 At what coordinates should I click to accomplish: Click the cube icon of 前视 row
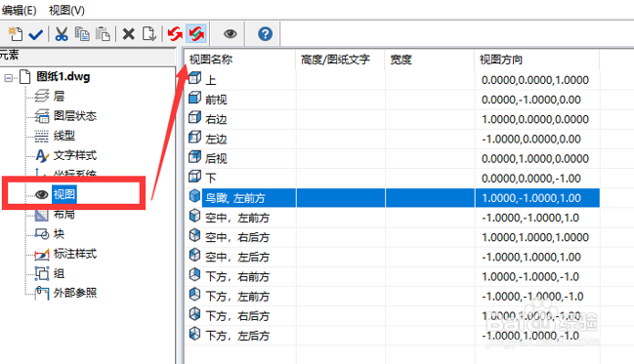tap(195, 98)
